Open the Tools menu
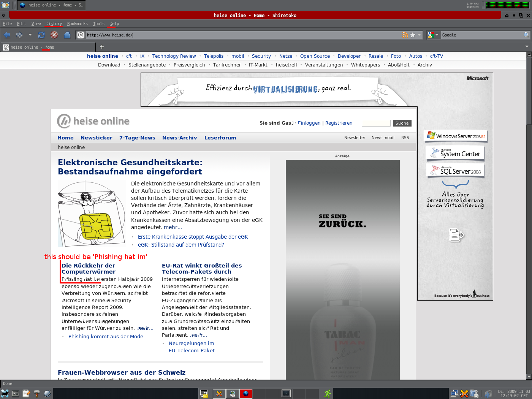 [98, 24]
